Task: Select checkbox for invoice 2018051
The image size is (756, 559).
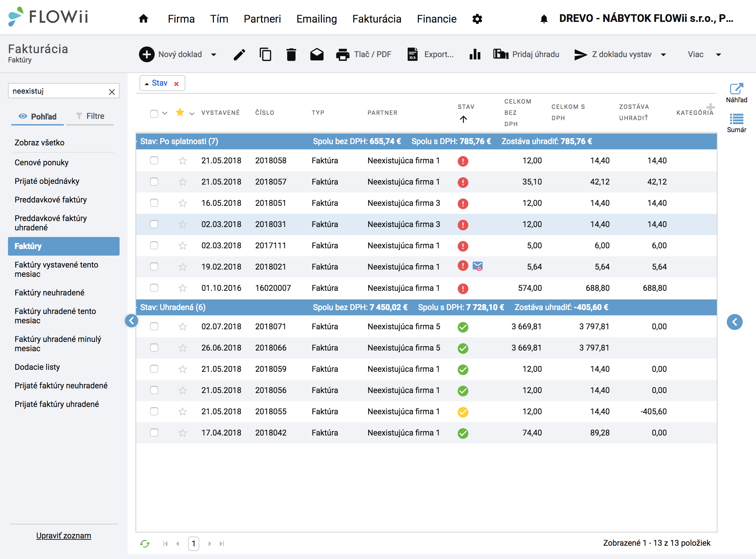Action: [154, 203]
